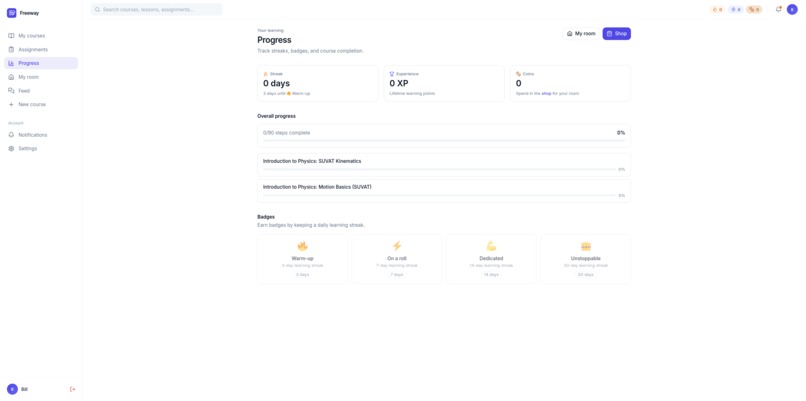The width and height of the screenshot is (806, 401).
Task: Click the Overall progress heading
Action: [277, 116]
